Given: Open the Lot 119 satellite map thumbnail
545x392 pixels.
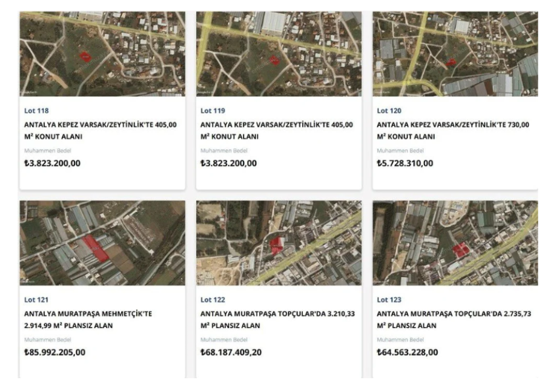Looking at the screenshot, I should pos(279,54).
